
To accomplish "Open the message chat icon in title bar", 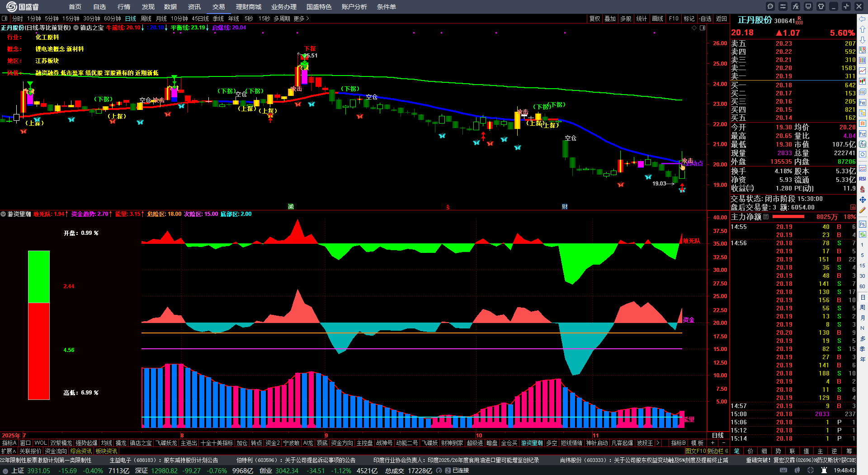I will [x=770, y=6].
